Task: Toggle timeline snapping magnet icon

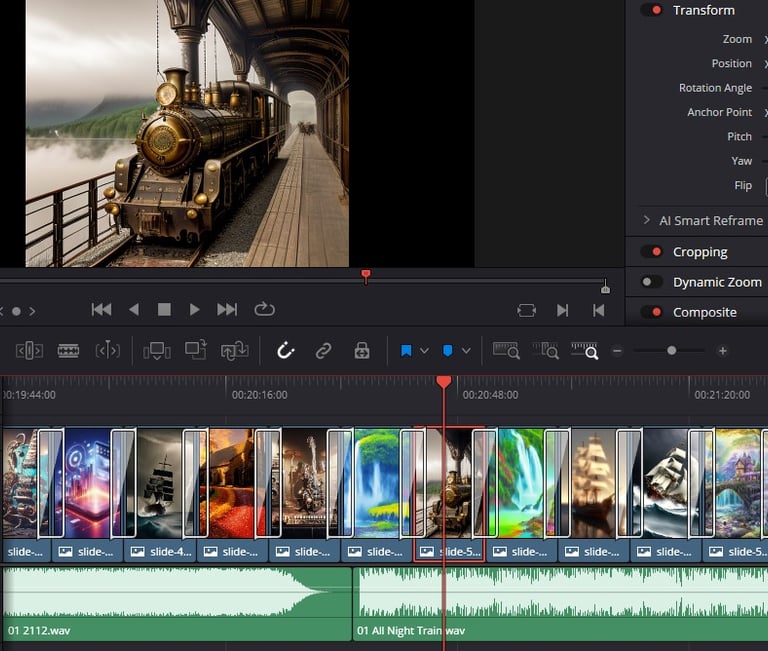Action: (x=286, y=351)
